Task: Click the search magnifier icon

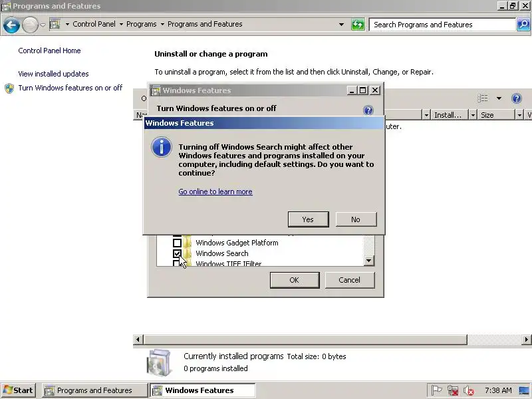Action: (523, 25)
